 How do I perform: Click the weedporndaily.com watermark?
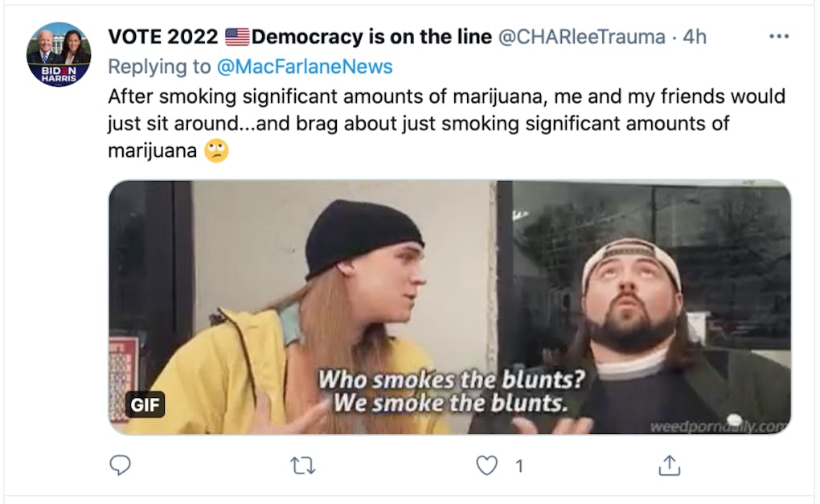tap(719, 426)
